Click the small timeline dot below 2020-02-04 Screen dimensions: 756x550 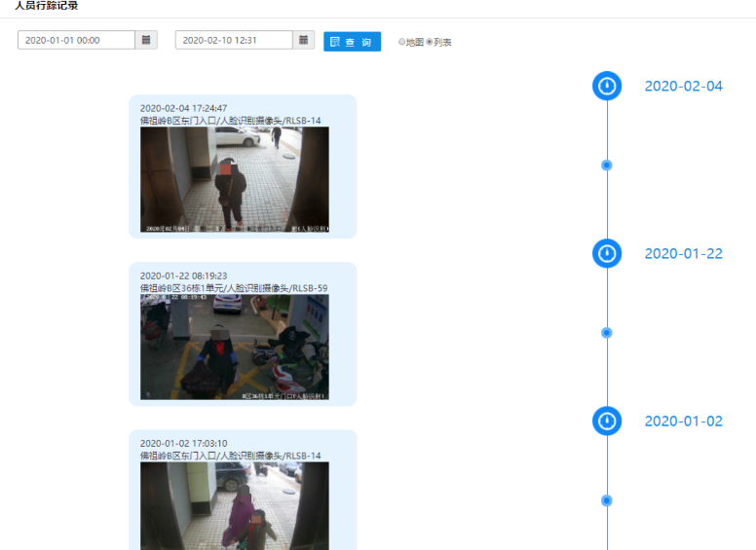click(607, 165)
